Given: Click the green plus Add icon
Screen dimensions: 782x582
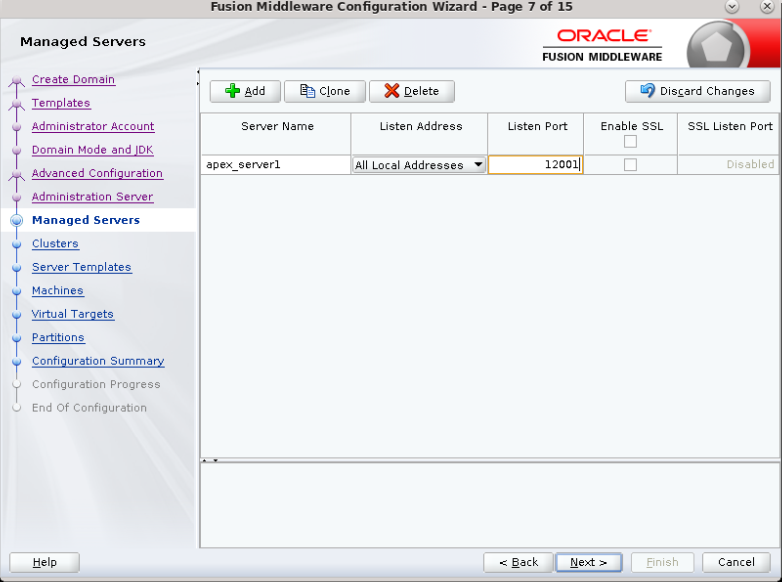Looking at the screenshot, I should (x=232, y=91).
